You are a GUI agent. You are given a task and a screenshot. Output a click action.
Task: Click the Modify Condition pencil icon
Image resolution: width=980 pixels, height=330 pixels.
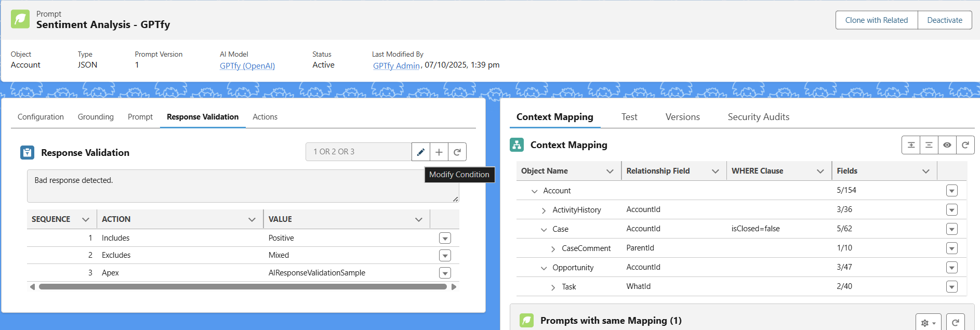click(421, 152)
